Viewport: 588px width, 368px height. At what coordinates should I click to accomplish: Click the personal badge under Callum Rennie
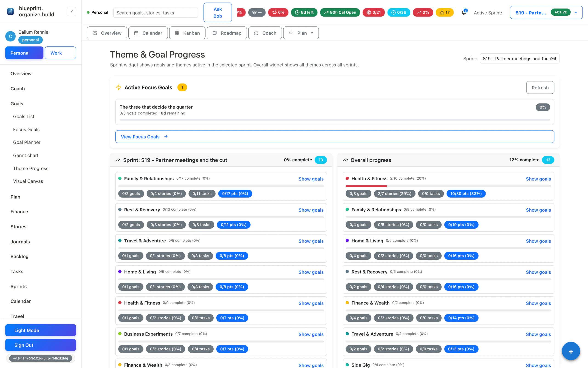pos(30,40)
